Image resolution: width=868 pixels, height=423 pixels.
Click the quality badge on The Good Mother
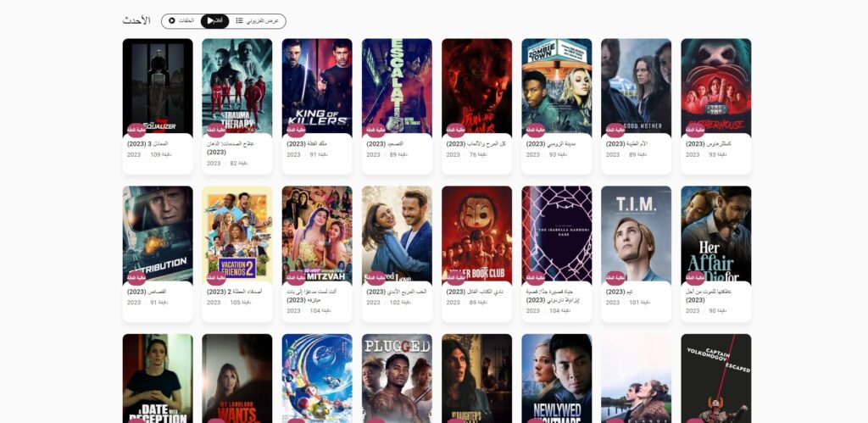click(x=615, y=130)
